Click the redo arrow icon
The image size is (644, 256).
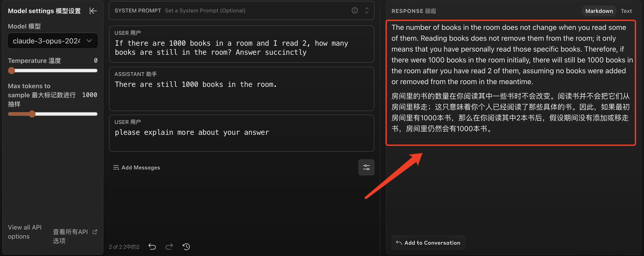coord(169,247)
